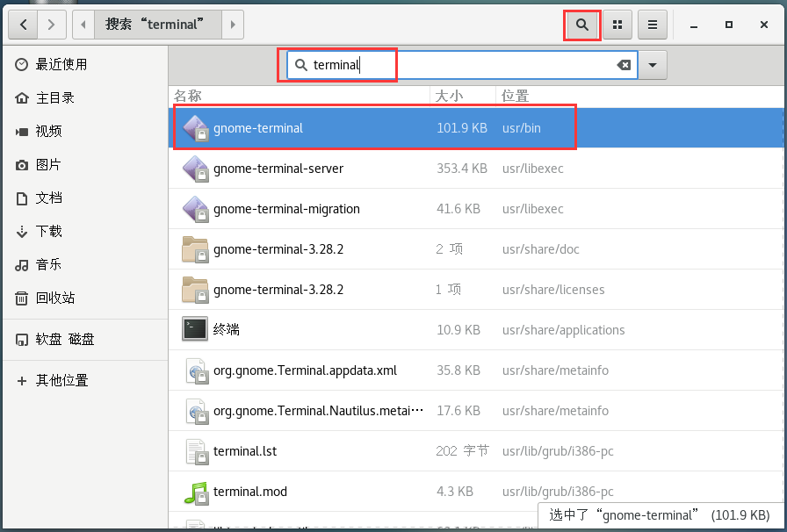Screen dimensions: 787x532
Task: Select the gnome-terminal file name
Action: [258, 128]
